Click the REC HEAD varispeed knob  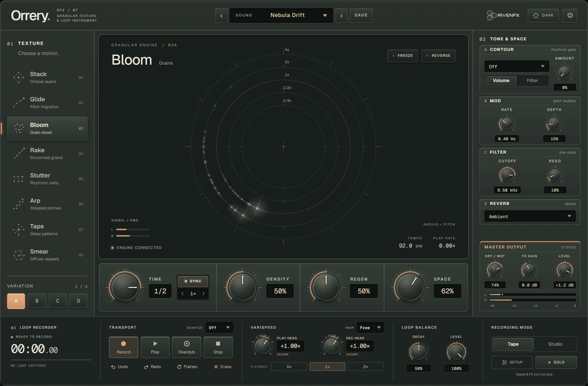332,346
